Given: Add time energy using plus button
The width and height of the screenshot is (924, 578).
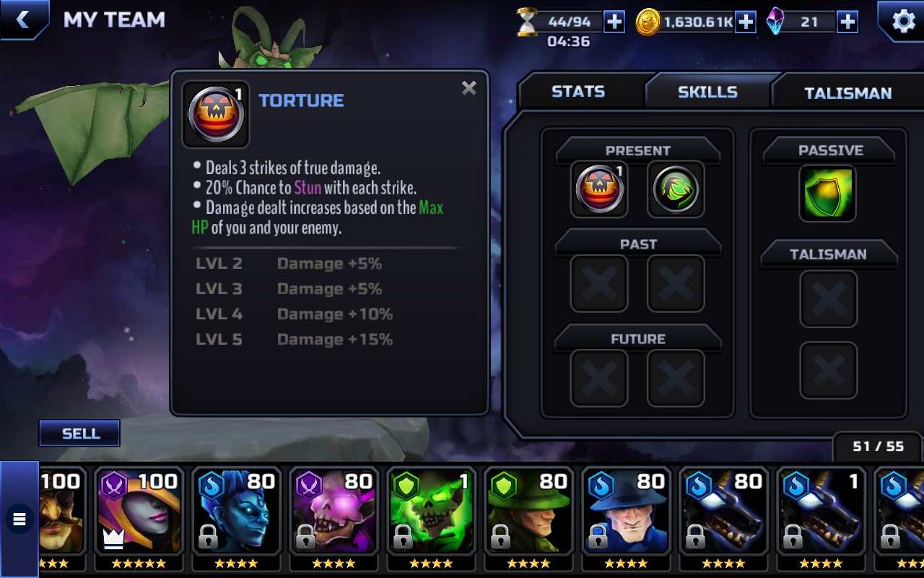Looking at the screenshot, I should (x=614, y=22).
